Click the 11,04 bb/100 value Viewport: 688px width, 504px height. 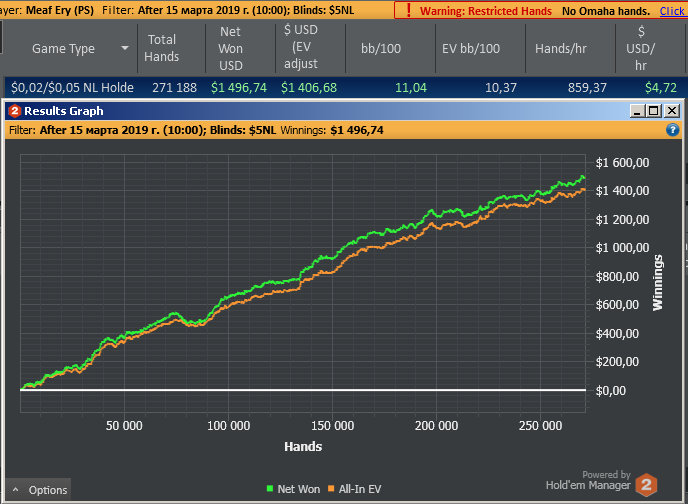pyautogui.click(x=411, y=88)
